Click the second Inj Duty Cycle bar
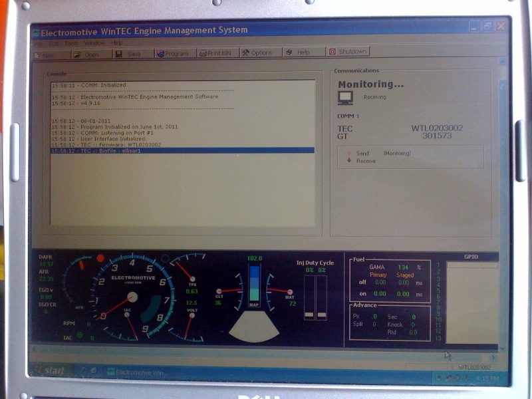The image size is (532, 399). pos(322,297)
